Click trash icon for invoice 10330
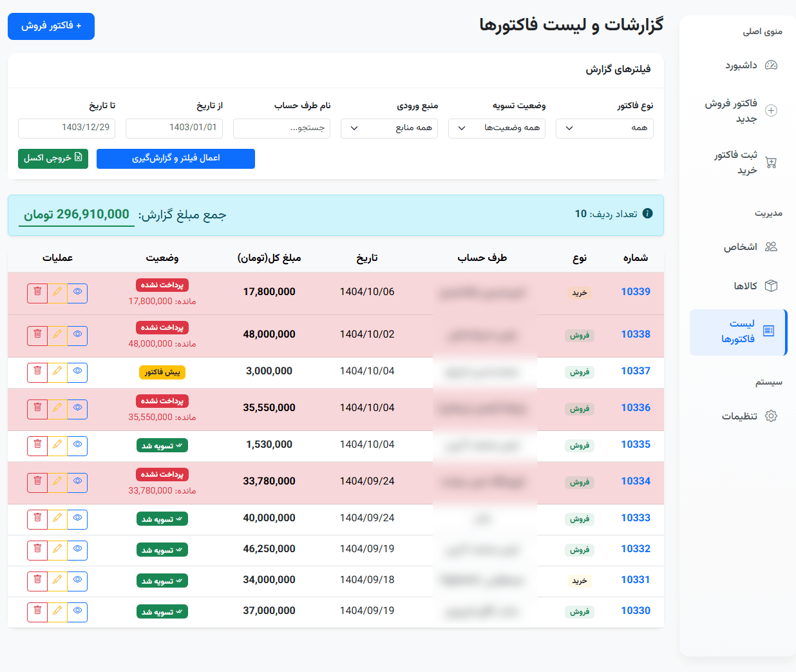796x672 pixels. [x=37, y=612]
